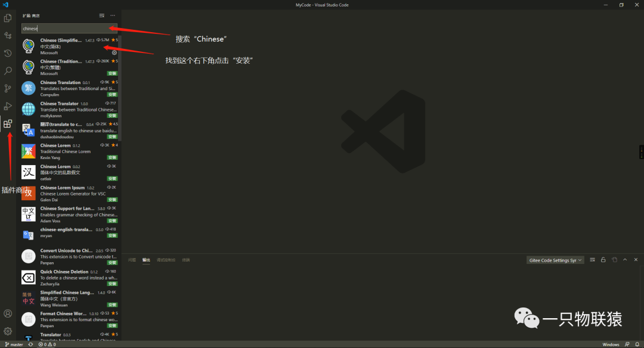The width and height of the screenshot is (644, 348).
Task: Install Convert Unicode to Chinese extension
Action: pos(112,263)
